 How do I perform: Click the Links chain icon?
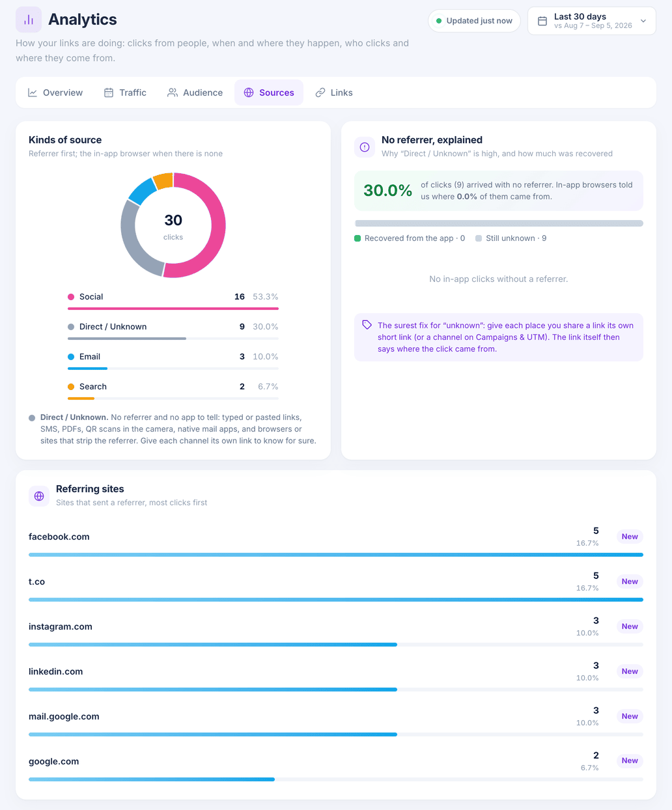pos(320,92)
